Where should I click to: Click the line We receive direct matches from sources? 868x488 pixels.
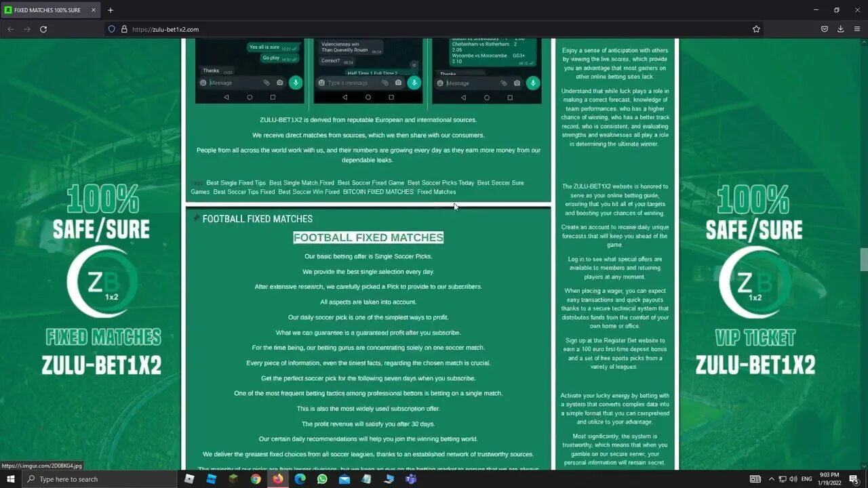coord(368,135)
